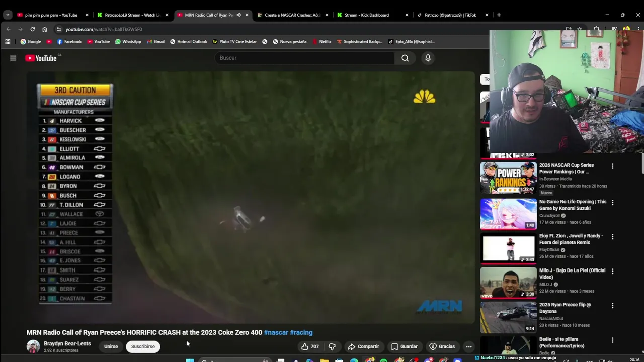Open Milo J Bajo De La Piel thumbnail
This screenshot has height=362, width=644.
(508, 283)
